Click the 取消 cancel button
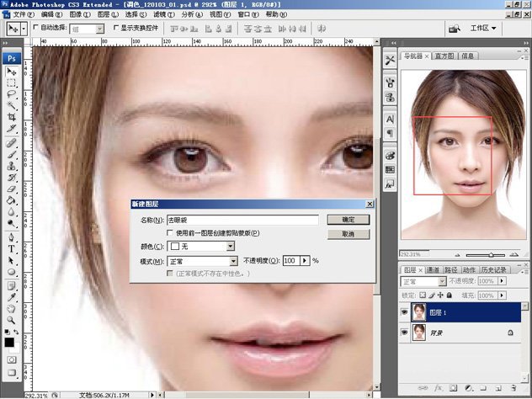This screenshot has width=532, height=399. coord(348,233)
